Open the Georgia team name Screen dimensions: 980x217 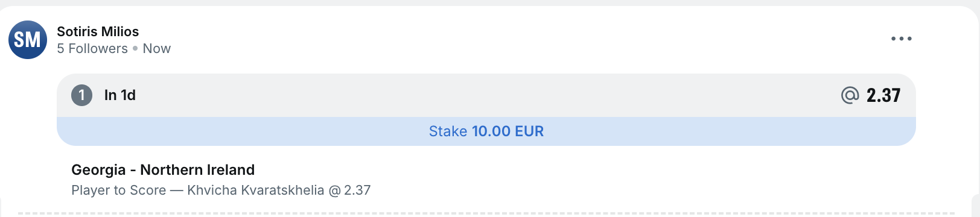click(98, 170)
